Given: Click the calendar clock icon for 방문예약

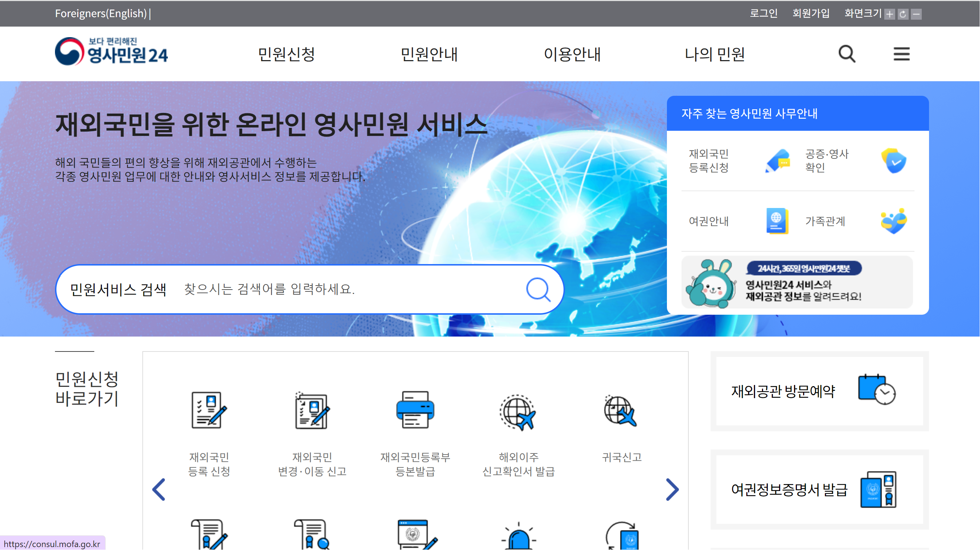Looking at the screenshot, I should (877, 390).
